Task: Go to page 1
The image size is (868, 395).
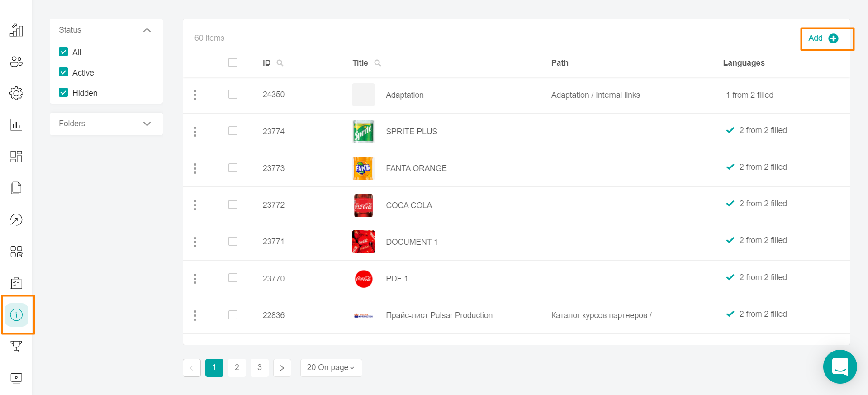Action: coord(214,368)
